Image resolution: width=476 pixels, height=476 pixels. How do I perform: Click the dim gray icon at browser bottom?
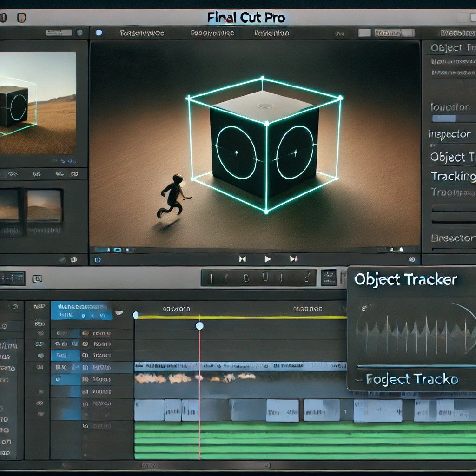(63, 259)
